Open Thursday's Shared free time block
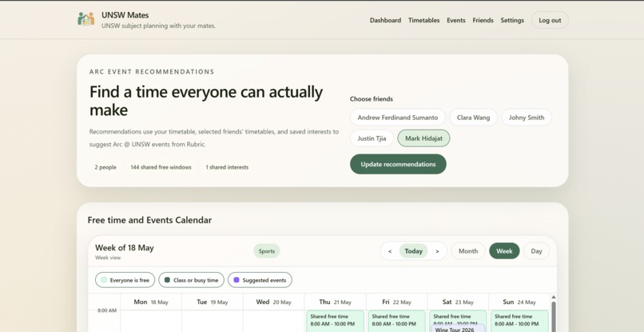644x332 pixels. 335,321
